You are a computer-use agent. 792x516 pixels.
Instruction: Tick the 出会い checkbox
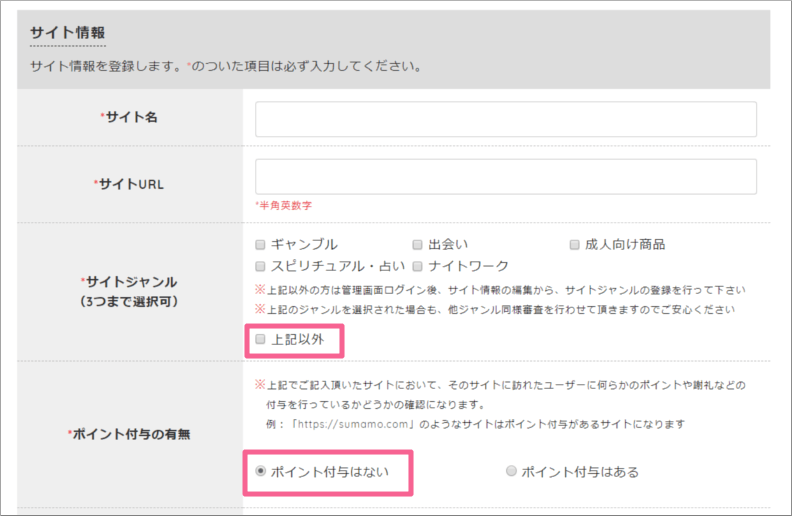pyautogui.click(x=417, y=245)
